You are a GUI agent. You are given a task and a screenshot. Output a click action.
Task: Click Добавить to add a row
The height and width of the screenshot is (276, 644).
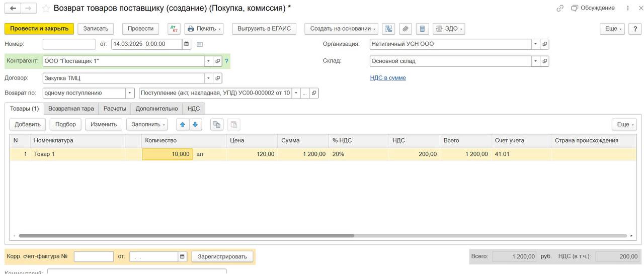pos(28,124)
